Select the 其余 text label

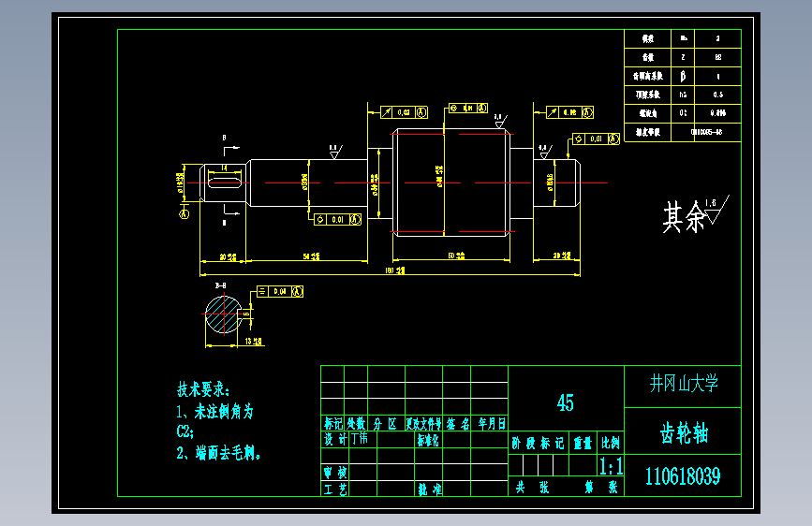(684, 216)
